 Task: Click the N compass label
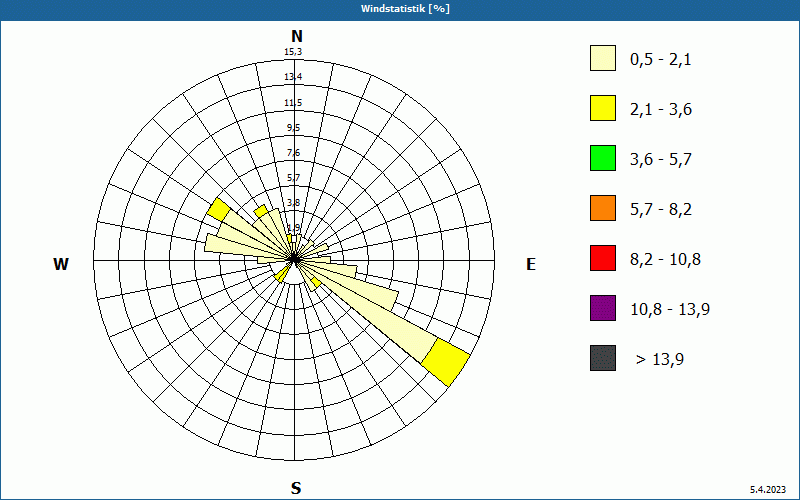coord(296,36)
